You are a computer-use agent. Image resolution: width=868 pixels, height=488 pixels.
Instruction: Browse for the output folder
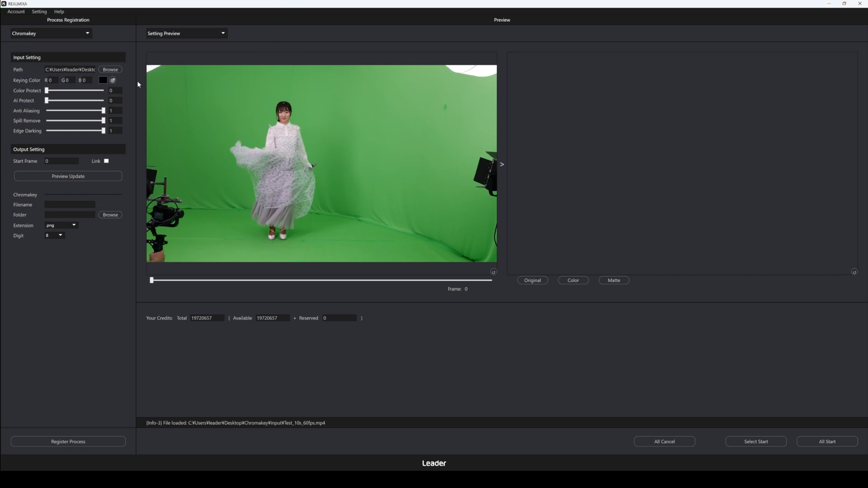point(110,215)
